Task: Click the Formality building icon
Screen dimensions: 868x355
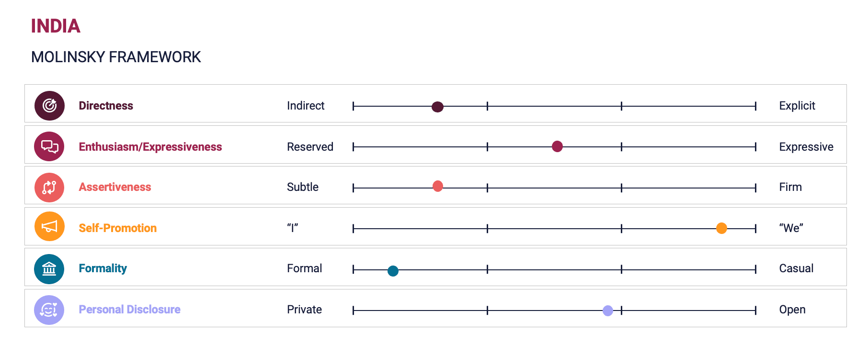Action: point(49,269)
